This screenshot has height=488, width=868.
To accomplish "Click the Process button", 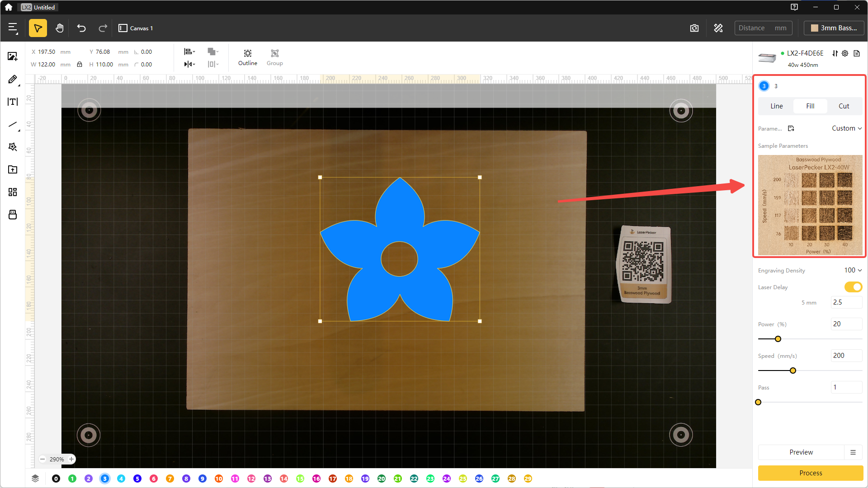I will point(811,473).
